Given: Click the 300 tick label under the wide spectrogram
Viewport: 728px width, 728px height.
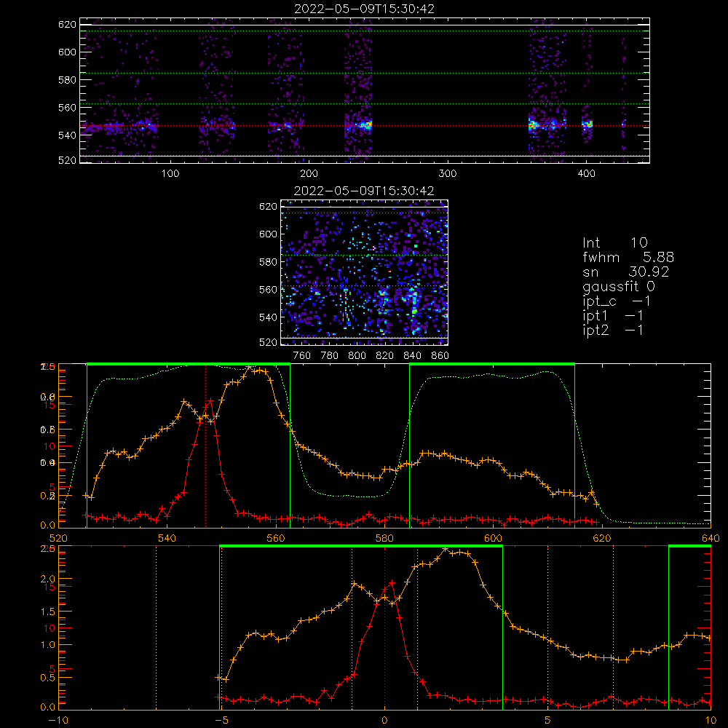Looking at the screenshot, I should pyautogui.click(x=448, y=174).
